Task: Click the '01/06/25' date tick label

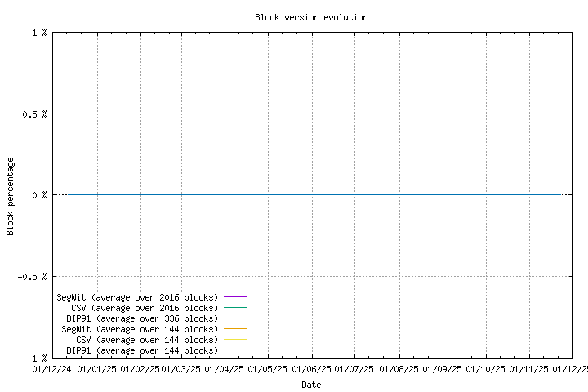Action: (x=311, y=370)
